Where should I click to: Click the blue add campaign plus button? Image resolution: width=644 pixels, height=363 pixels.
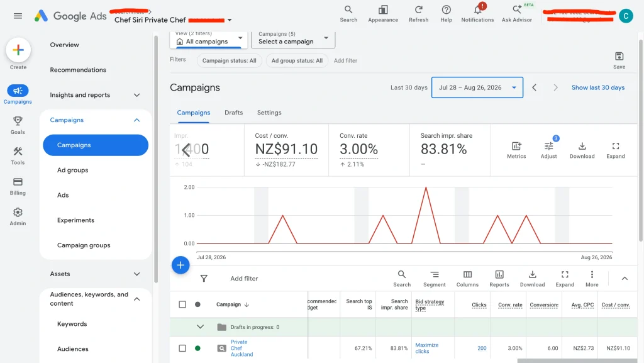click(x=180, y=265)
